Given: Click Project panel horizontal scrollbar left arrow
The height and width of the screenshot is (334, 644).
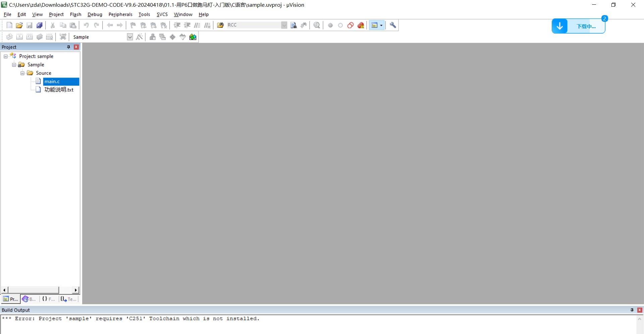Looking at the screenshot, I should click(x=4, y=290).
